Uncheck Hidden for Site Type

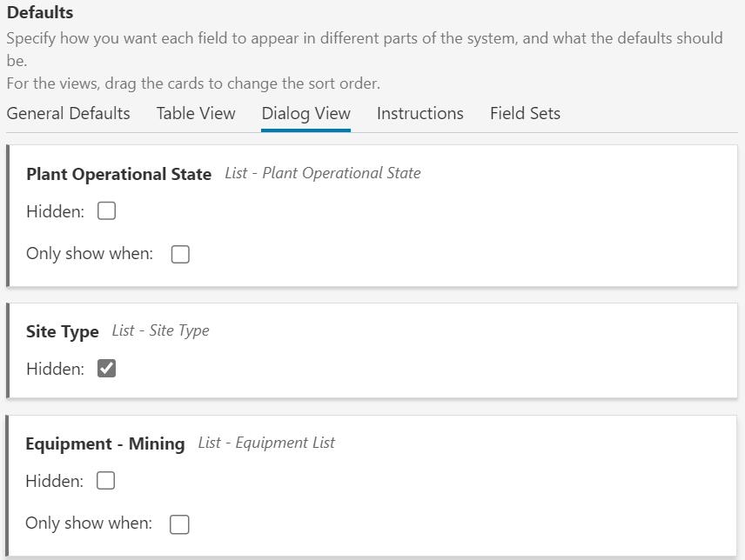tap(106, 369)
